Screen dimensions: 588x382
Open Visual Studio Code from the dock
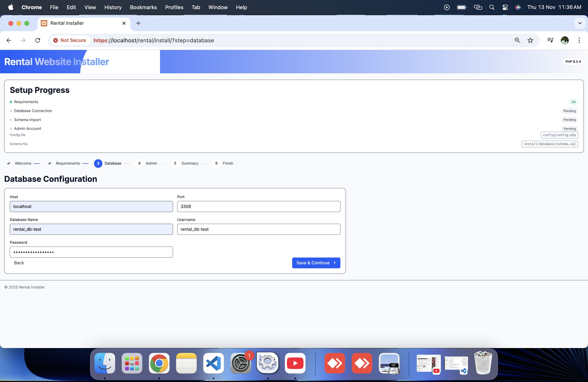pos(213,363)
